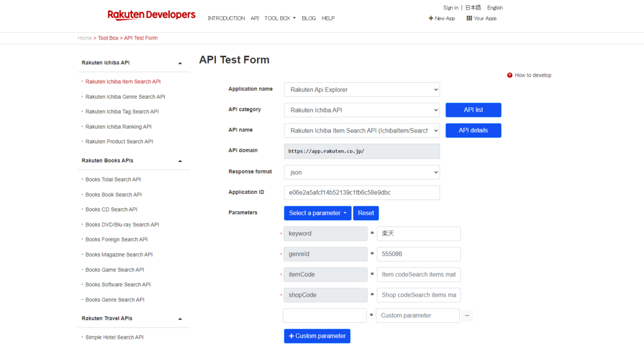Open Your Apps link

(x=485, y=18)
